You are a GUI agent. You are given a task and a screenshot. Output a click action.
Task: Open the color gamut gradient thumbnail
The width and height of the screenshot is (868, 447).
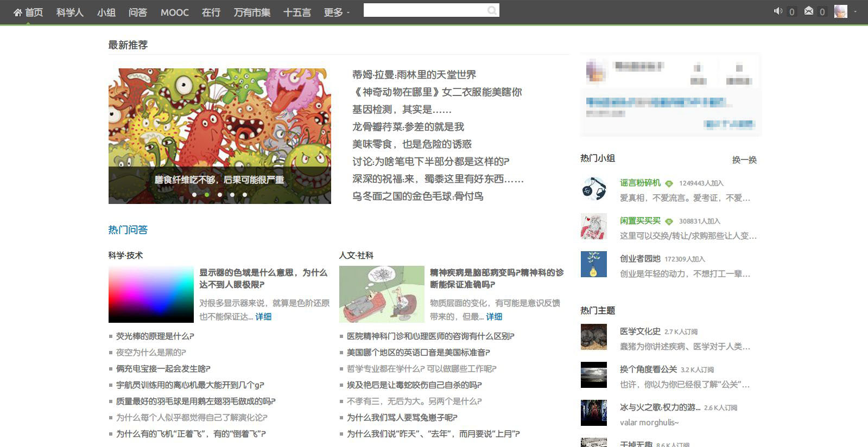tap(151, 295)
